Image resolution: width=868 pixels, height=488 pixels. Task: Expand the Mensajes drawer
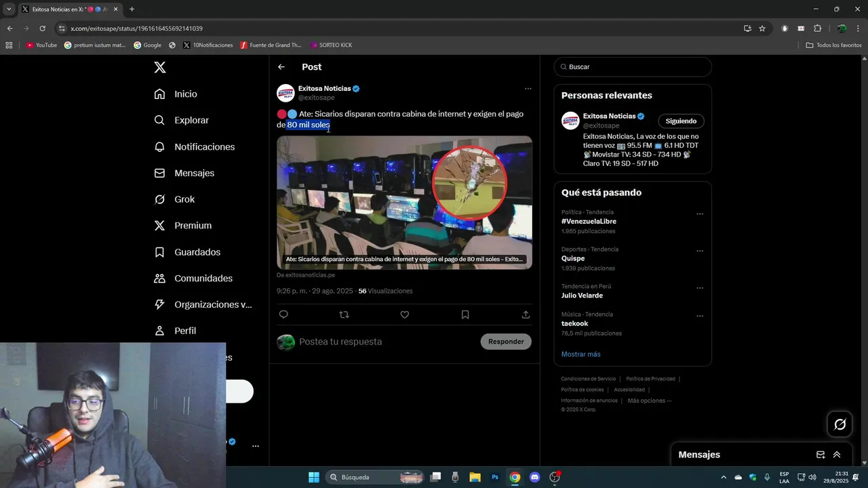[837, 455]
